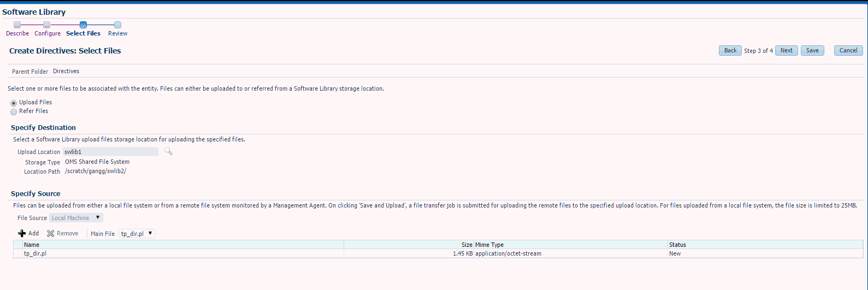Open the File Source Local Machine dropdown

[x=76, y=218]
